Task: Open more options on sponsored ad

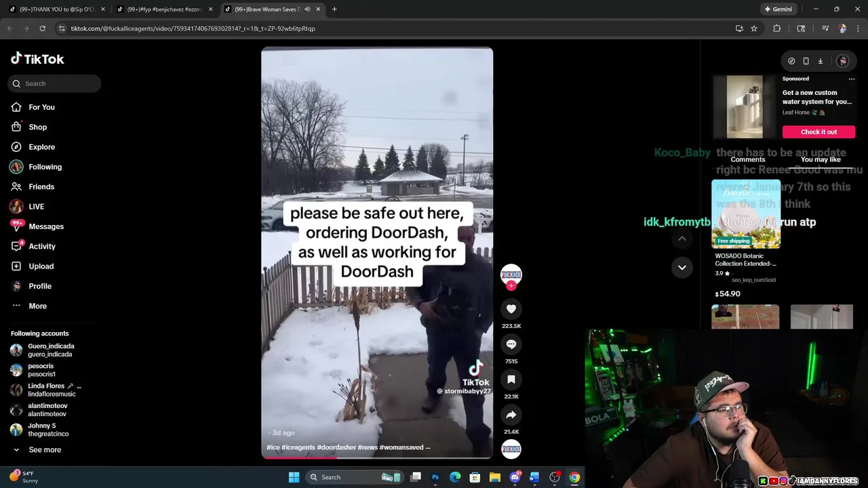Action: (852, 79)
